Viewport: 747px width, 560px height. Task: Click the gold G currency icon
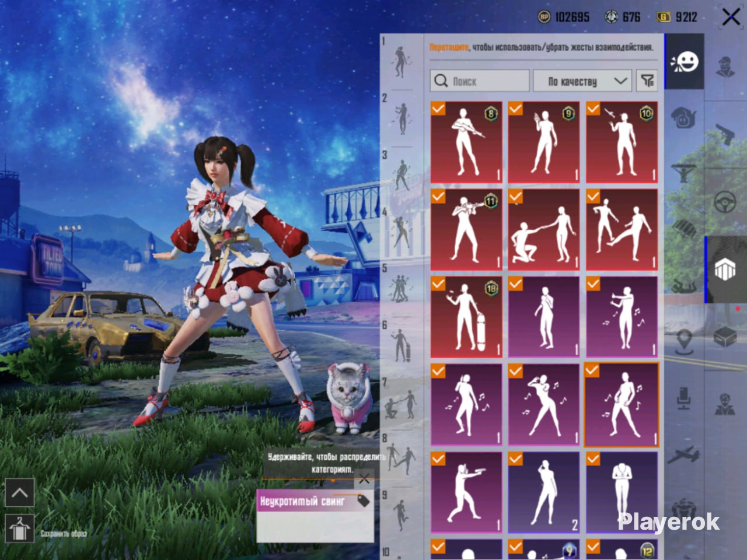(x=664, y=17)
